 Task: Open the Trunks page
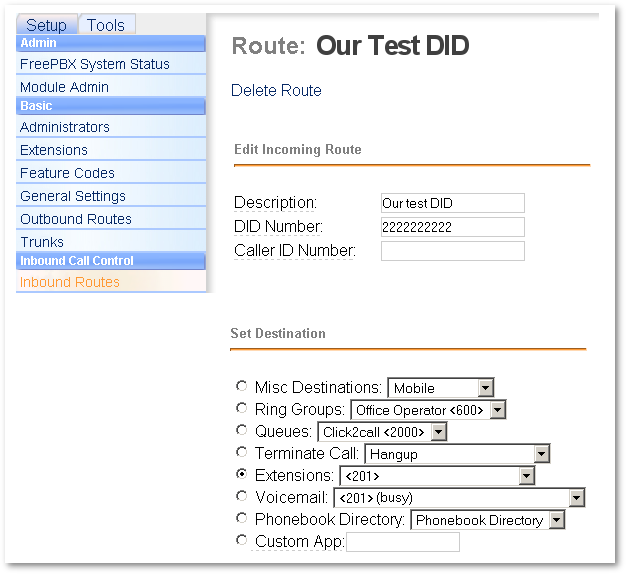tap(42, 242)
